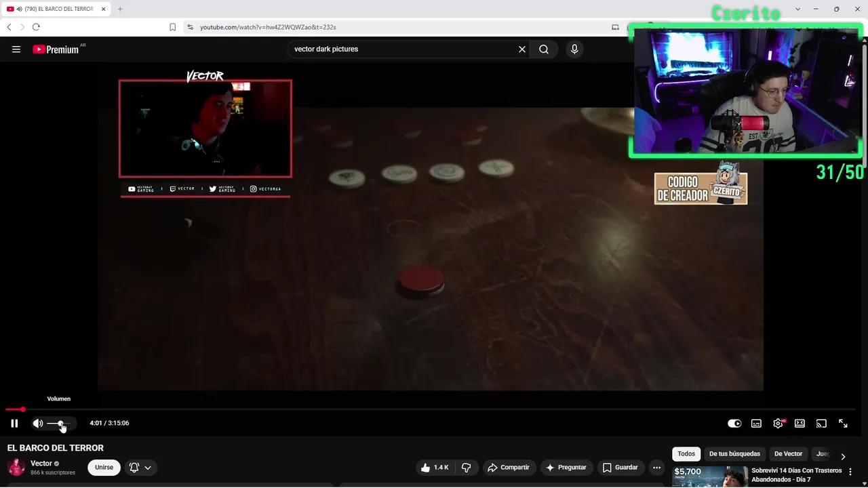
Task: Go forward in browser
Action: [22, 27]
